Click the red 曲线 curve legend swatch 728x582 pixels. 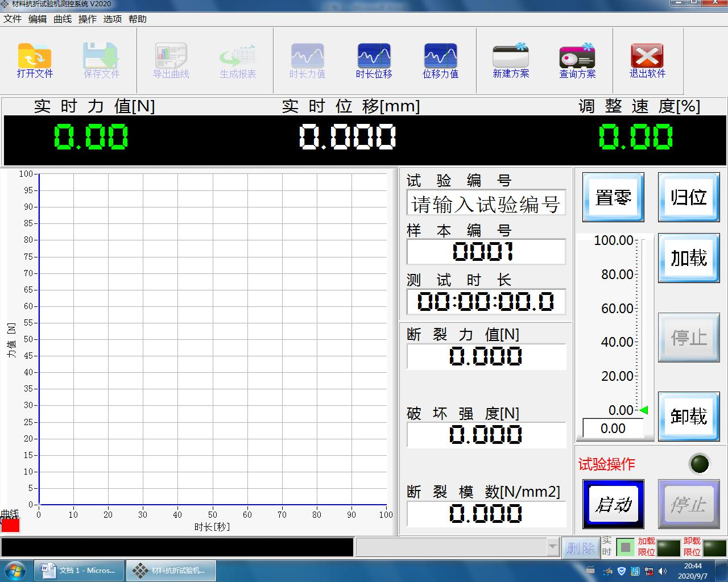coord(10,525)
